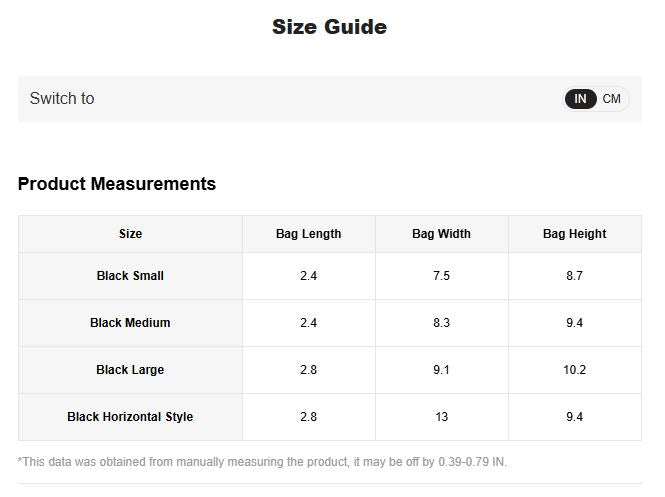Click Black Medium bag width value 8.3
The width and height of the screenshot is (665, 497).
441,323
